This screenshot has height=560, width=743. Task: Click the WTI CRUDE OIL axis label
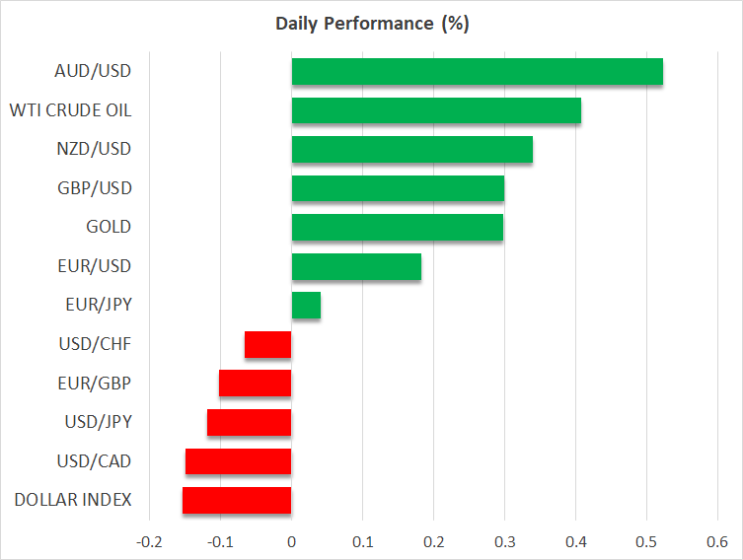[x=70, y=110]
